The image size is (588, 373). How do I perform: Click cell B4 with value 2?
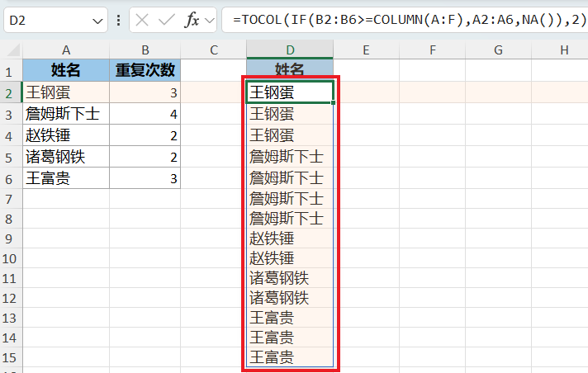pyautogui.click(x=145, y=135)
